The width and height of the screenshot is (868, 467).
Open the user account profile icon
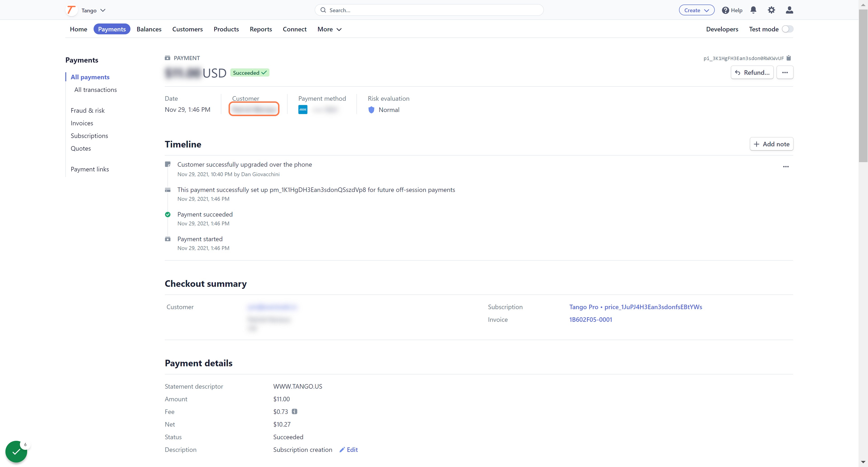(789, 10)
